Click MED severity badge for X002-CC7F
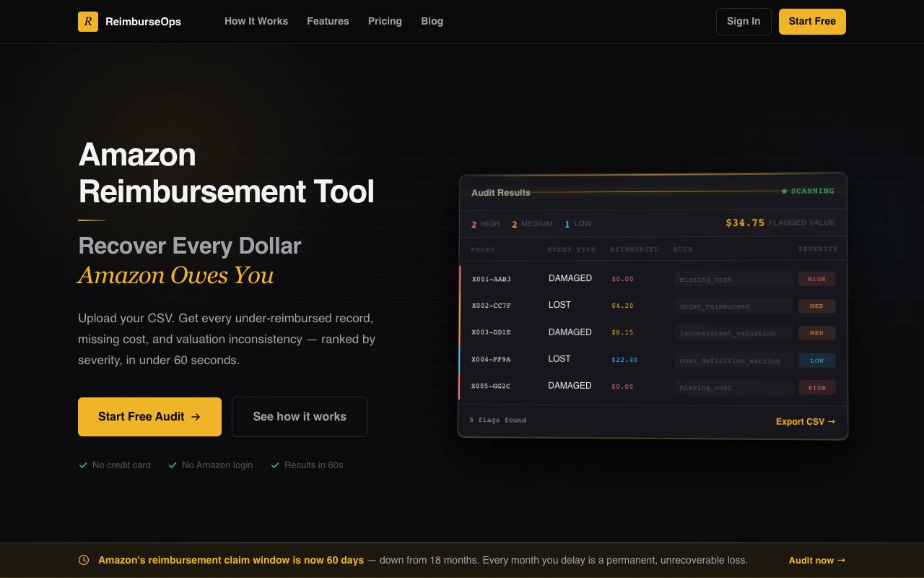 coord(816,306)
